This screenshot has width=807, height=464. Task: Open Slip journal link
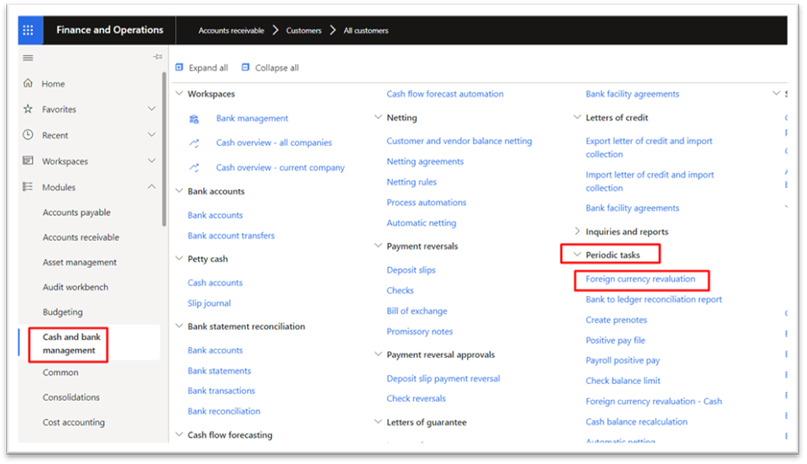[209, 304]
